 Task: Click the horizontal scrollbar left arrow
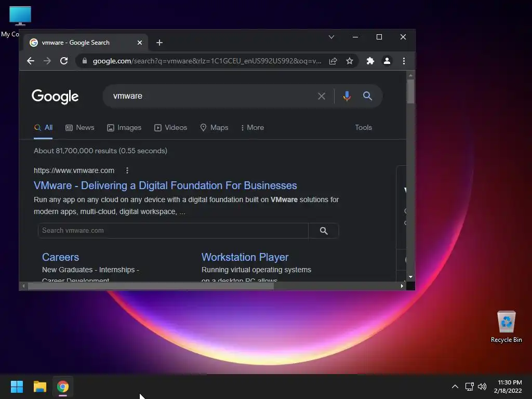(23, 286)
